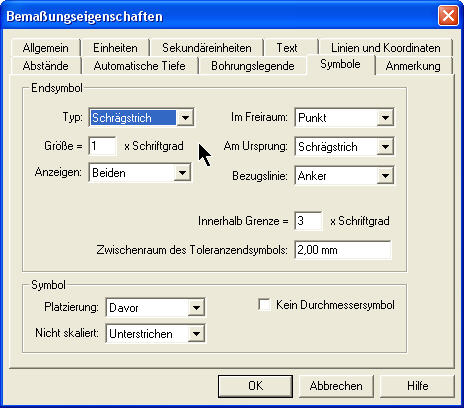Select the Text tab
This screenshot has width=464, height=408.
pos(287,48)
